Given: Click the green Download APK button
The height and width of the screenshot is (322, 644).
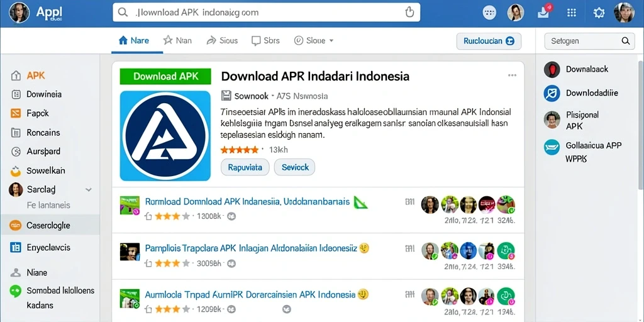Looking at the screenshot, I should point(165,76).
